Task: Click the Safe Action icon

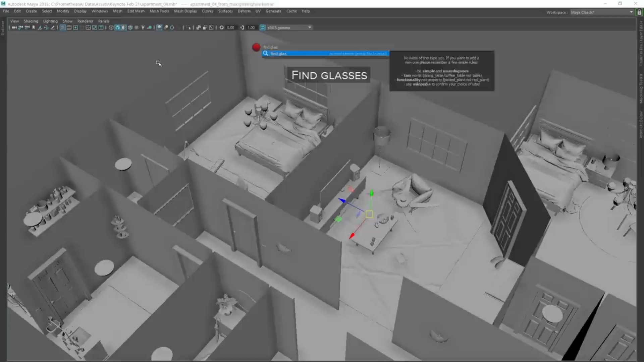Action: click(x=95, y=27)
